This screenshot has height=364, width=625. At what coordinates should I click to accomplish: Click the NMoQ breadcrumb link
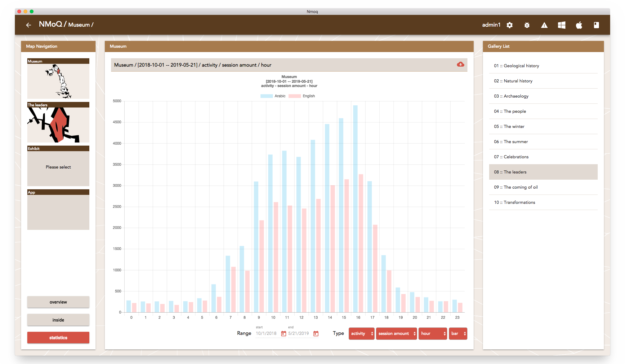pos(50,24)
